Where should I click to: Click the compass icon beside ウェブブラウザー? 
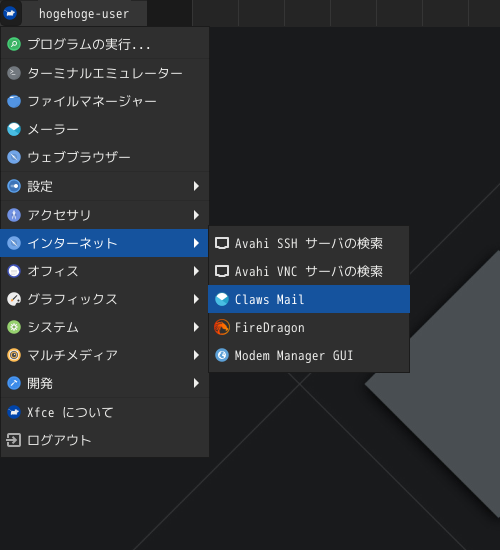click(x=14, y=157)
